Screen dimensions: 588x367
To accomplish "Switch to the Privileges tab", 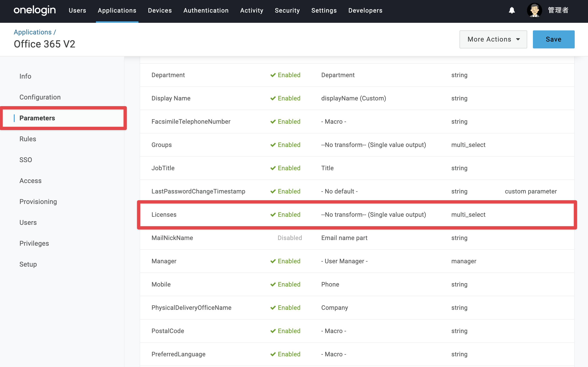I will point(34,243).
